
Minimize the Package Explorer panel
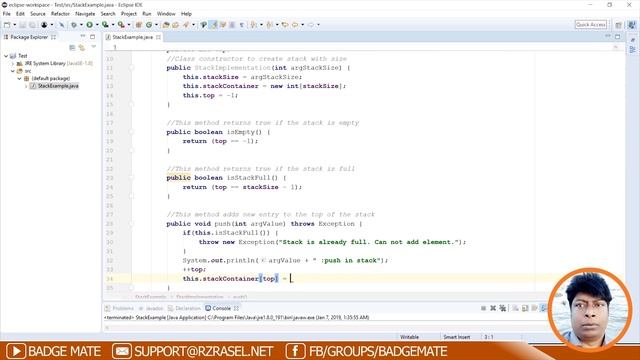tap(83, 37)
